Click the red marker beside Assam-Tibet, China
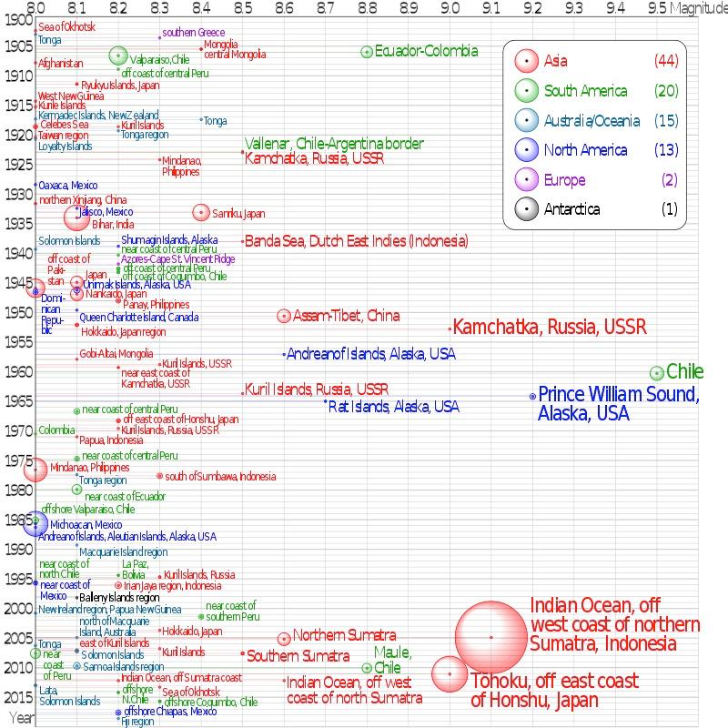The image size is (728, 728). point(284,316)
